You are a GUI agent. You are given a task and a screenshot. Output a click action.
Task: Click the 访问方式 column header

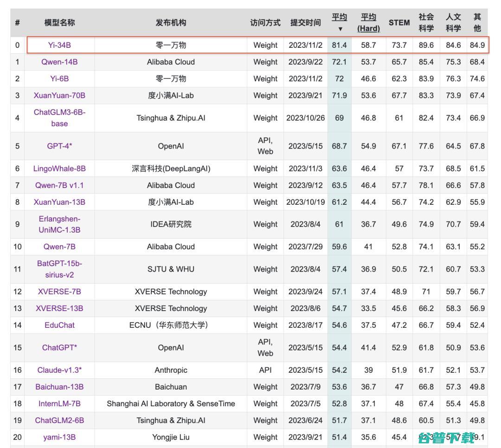pos(265,23)
